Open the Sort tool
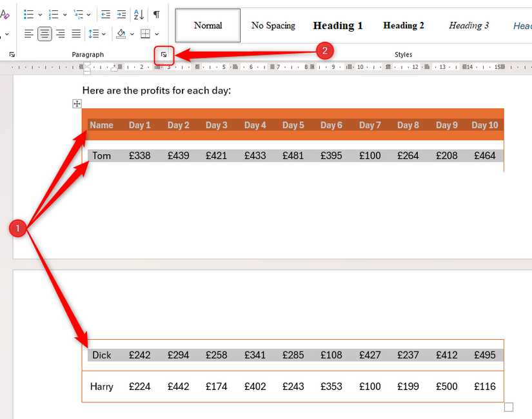The image size is (532, 419). [137, 14]
